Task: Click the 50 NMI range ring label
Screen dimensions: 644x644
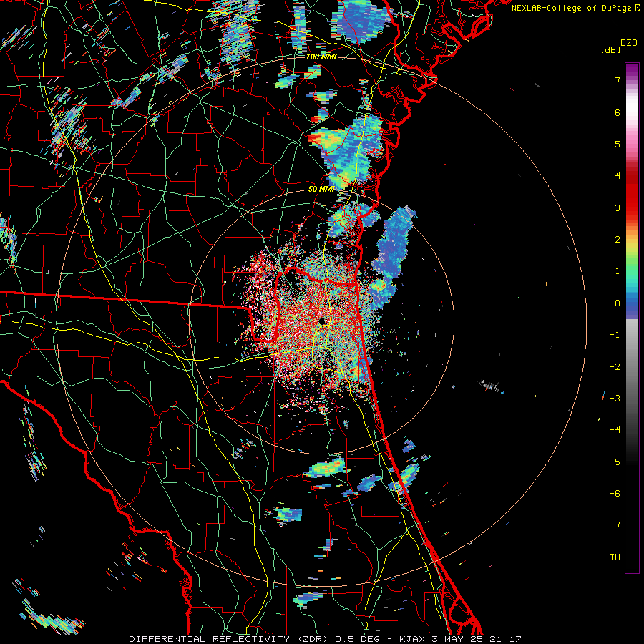Action: click(x=321, y=189)
